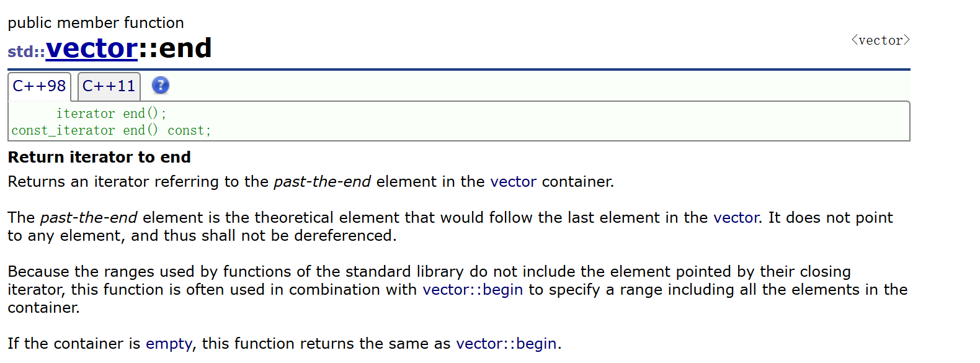
Task: Click iterator end() code declaration
Action: [x=110, y=113]
